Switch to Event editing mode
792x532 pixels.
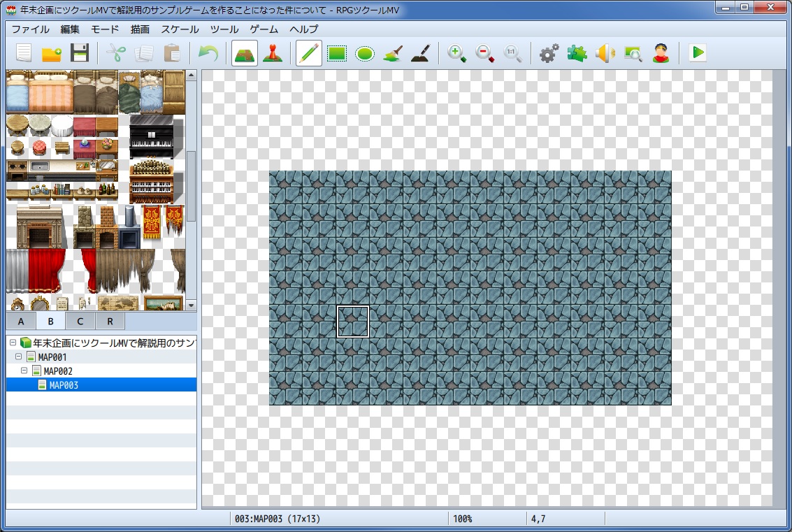pyautogui.click(x=272, y=54)
